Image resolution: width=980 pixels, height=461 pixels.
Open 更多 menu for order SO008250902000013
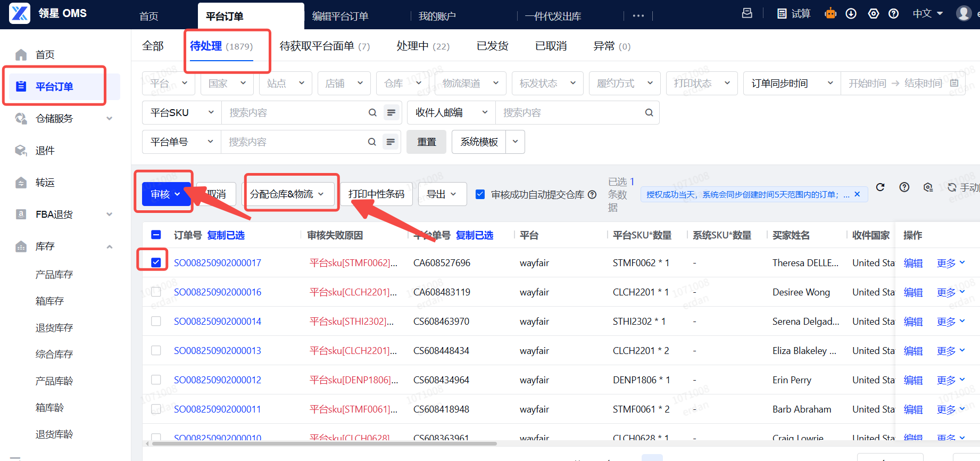(951, 351)
